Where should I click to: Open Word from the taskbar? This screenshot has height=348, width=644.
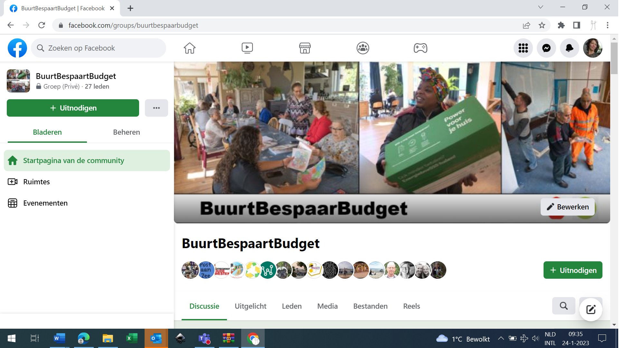coord(59,338)
